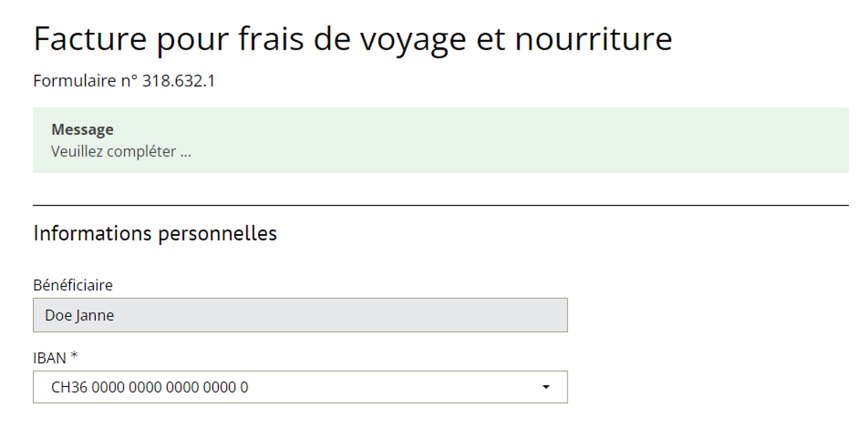The height and width of the screenshot is (428, 868).
Task: Click the IBAN dropdown arrow
Action: pos(545,387)
